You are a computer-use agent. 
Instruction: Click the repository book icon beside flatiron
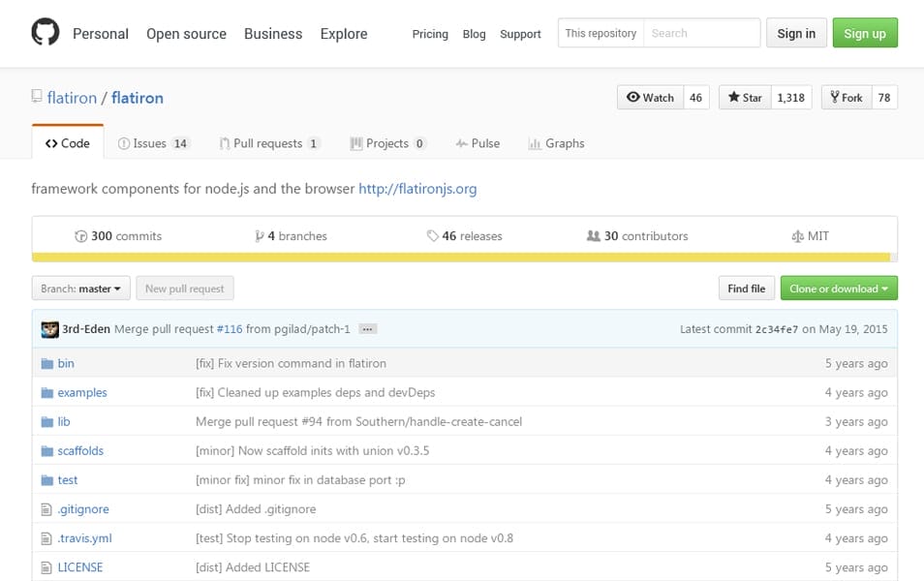(37, 97)
